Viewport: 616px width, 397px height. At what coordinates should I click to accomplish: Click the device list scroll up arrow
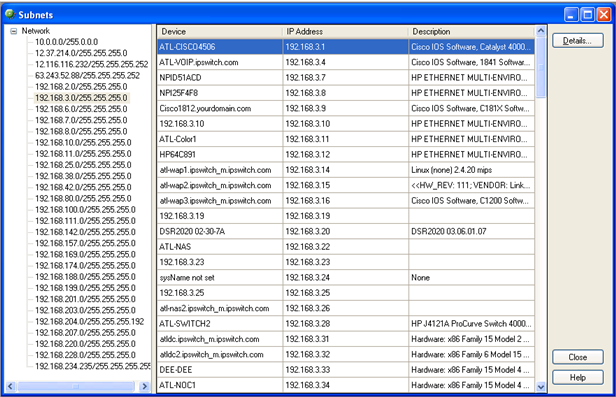click(x=541, y=31)
